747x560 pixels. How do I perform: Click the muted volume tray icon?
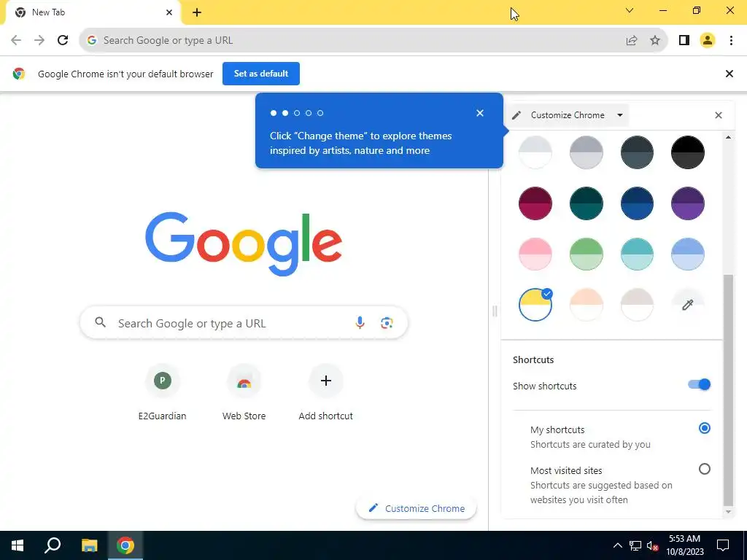tap(653, 545)
